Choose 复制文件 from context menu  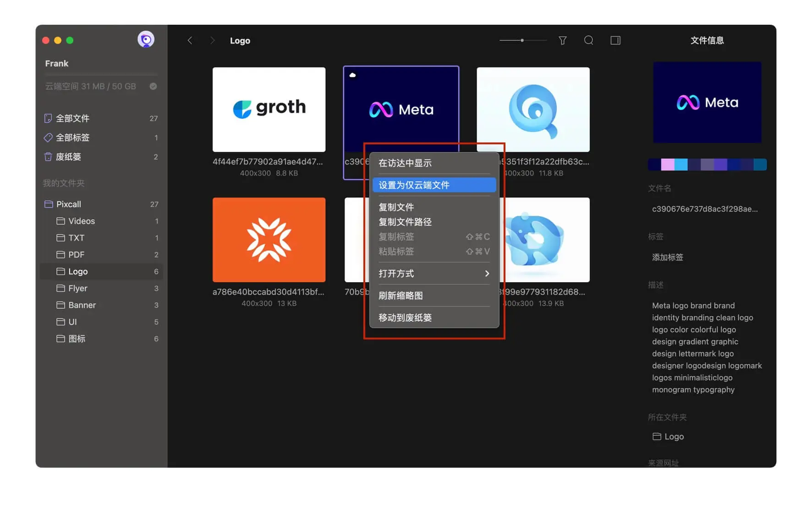tap(434, 207)
